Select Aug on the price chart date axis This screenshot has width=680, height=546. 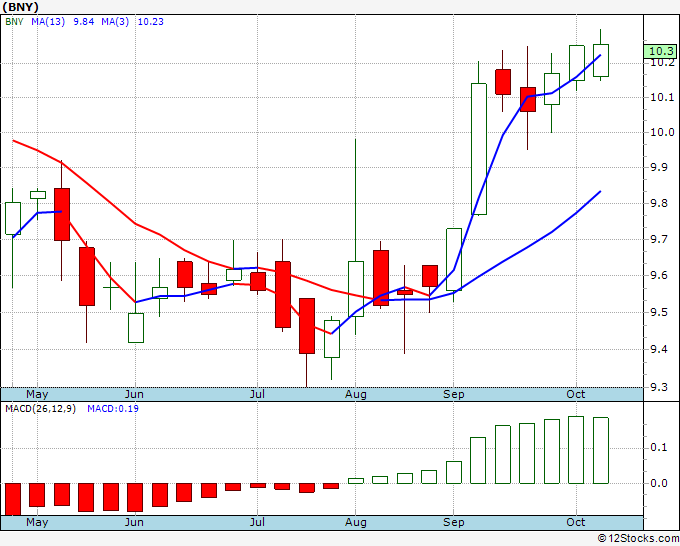click(x=356, y=394)
